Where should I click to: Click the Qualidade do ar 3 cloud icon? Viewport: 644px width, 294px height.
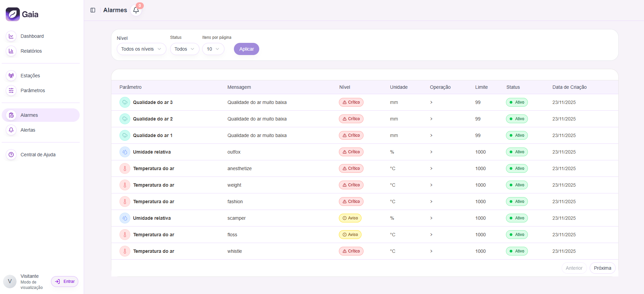pos(125,102)
